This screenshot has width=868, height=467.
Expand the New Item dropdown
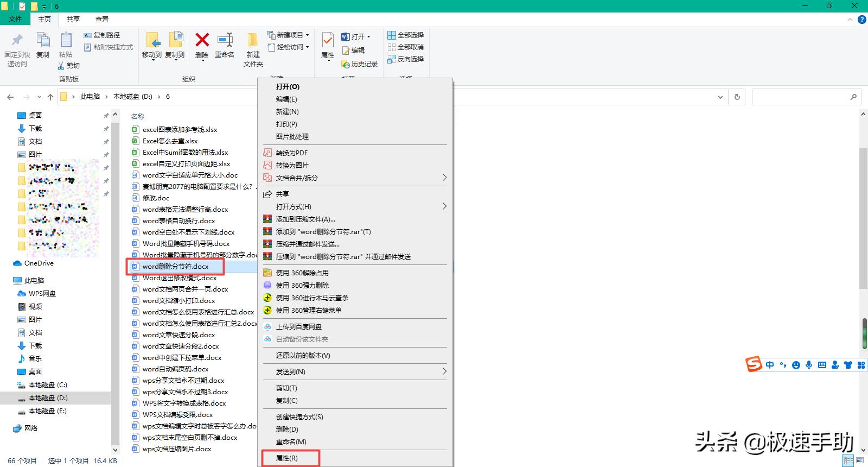pyautogui.click(x=308, y=35)
